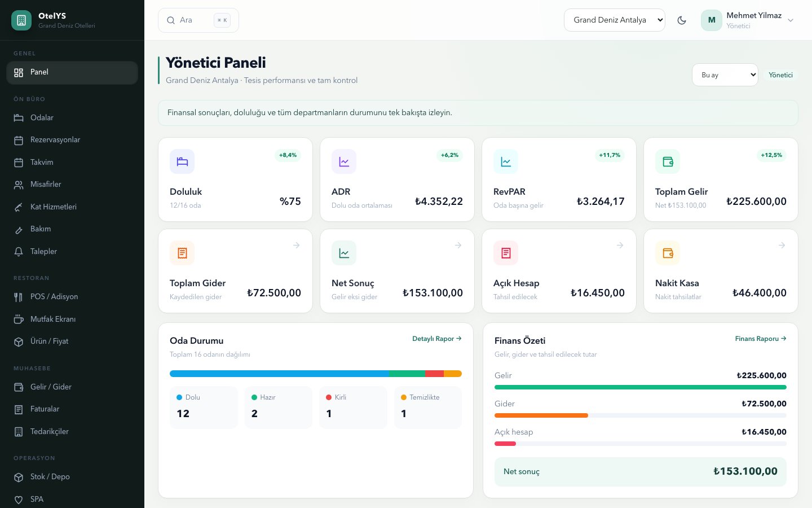Click the Faturalar receipt icon

click(19, 409)
